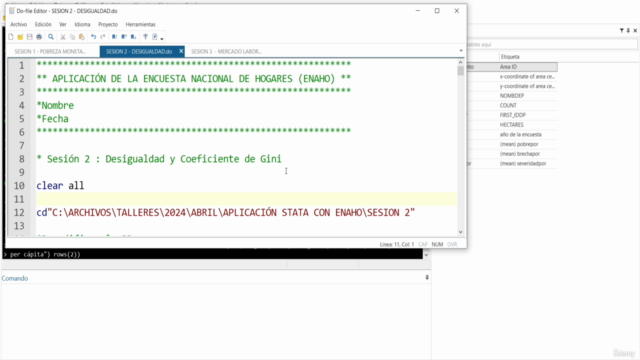Click the Línea 11, Col 1 status indicator
The height and width of the screenshot is (360, 640).
click(397, 244)
